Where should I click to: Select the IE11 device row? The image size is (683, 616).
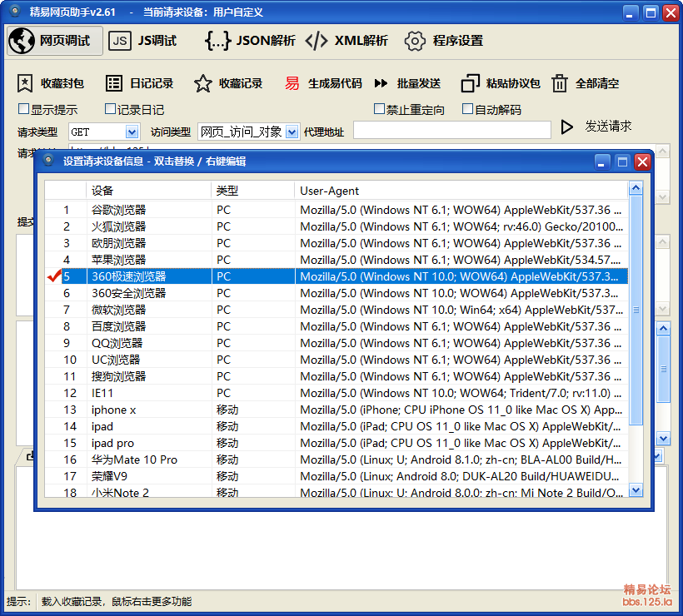337,393
